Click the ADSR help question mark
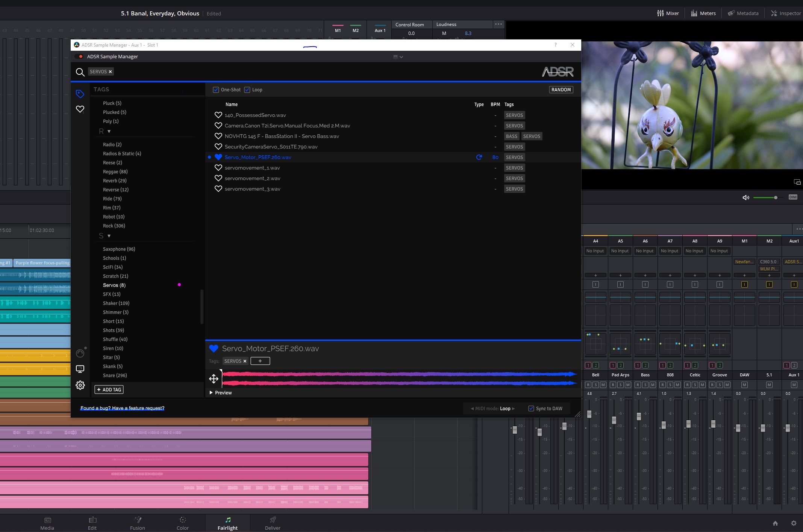This screenshot has width=803, height=532. click(555, 45)
